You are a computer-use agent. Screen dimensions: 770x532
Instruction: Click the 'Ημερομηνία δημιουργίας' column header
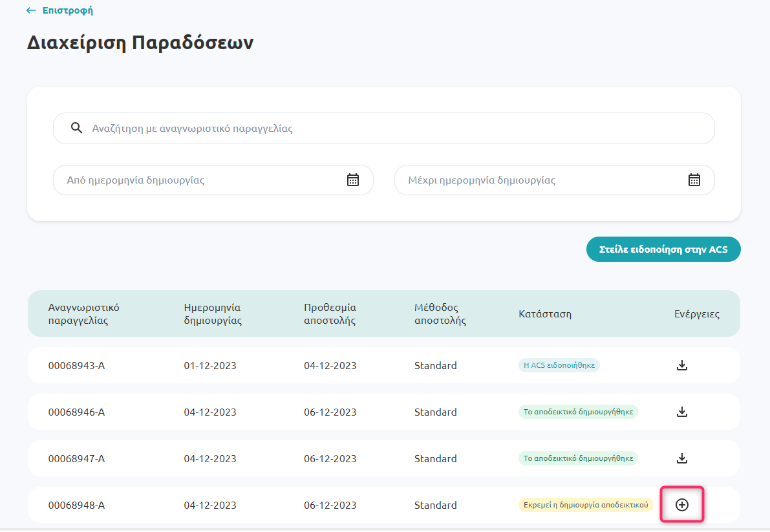[213, 314]
